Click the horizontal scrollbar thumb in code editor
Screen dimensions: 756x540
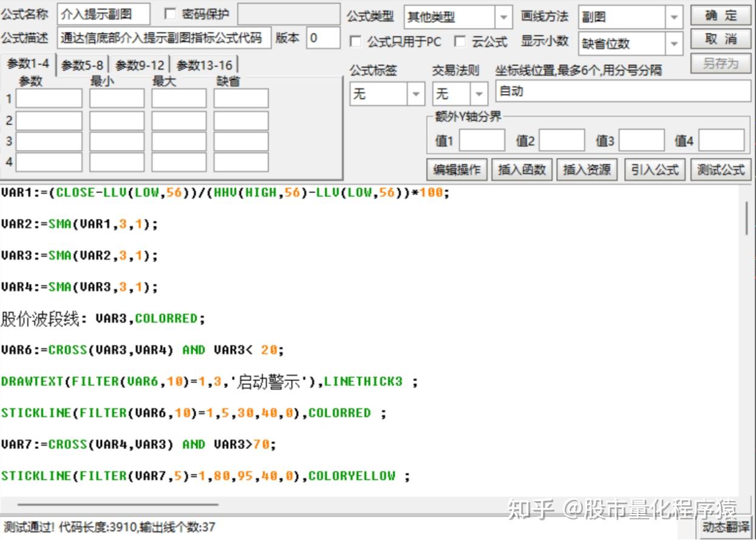[118, 504]
